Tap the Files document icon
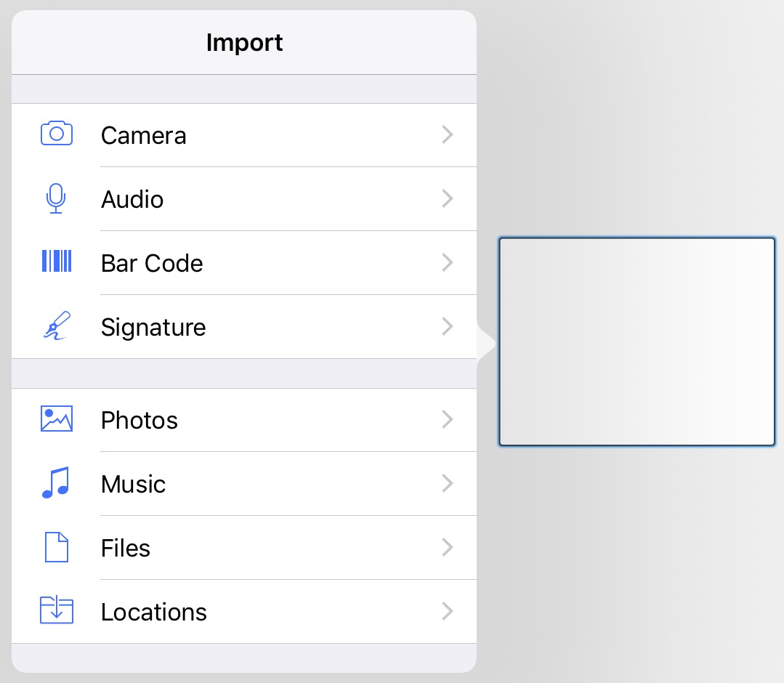This screenshot has width=784, height=683. (57, 547)
